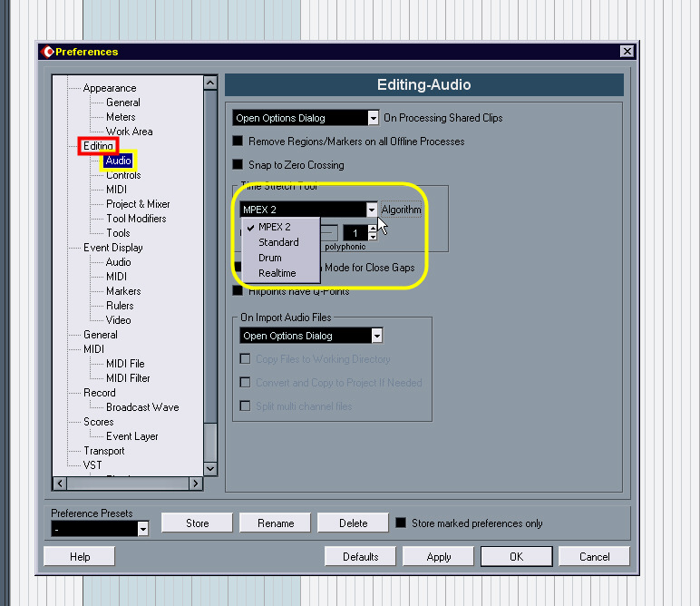
Task: Check Split multi channel files option
Action: (245, 406)
